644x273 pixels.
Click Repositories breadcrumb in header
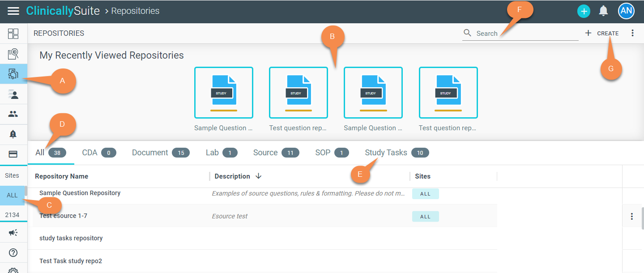(135, 11)
